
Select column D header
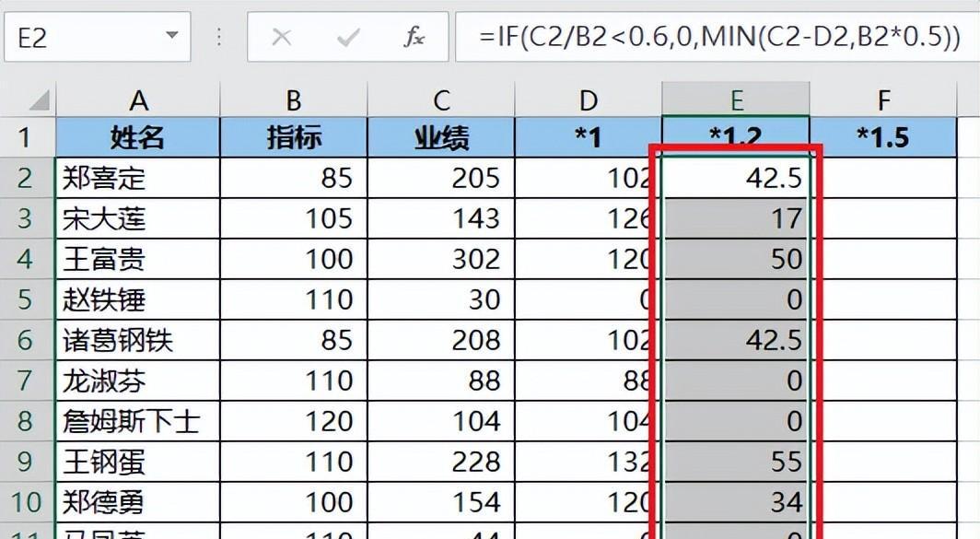tap(589, 100)
